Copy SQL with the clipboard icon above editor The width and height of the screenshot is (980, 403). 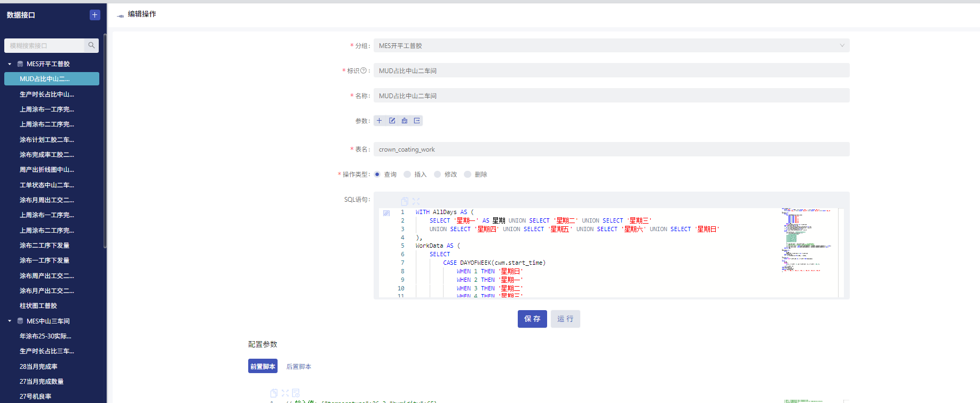pyautogui.click(x=405, y=201)
